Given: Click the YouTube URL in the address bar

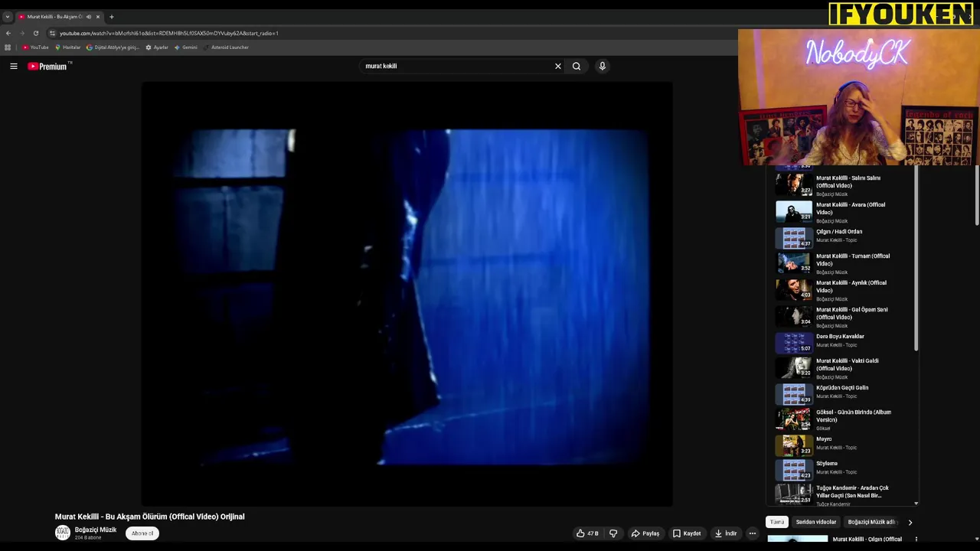Looking at the screenshot, I should [169, 34].
